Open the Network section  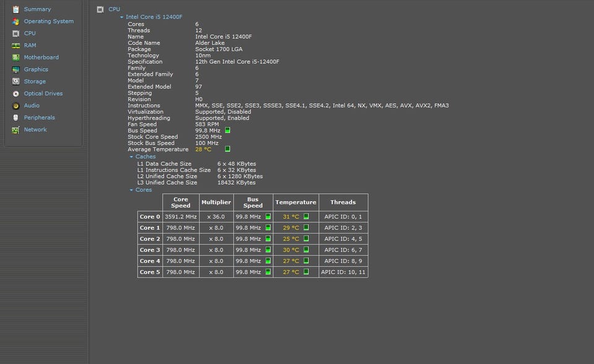(x=35, y=129)
